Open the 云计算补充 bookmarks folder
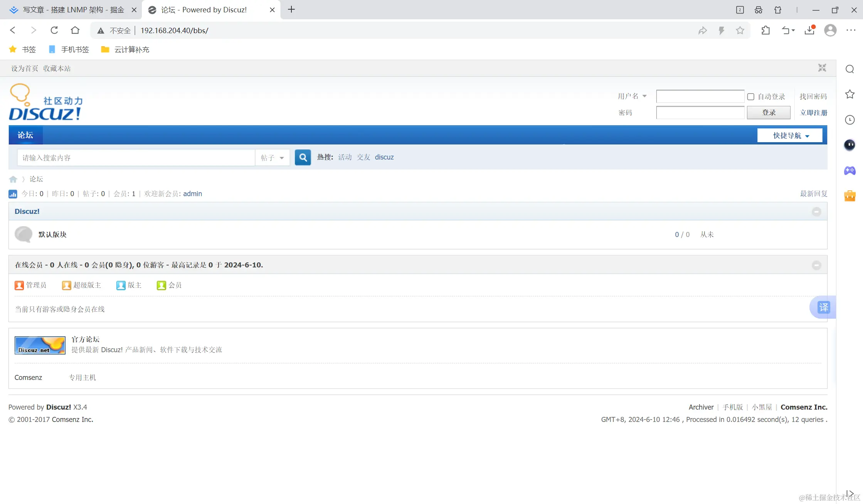Screen dimensions: 863x504 (125, 50)
